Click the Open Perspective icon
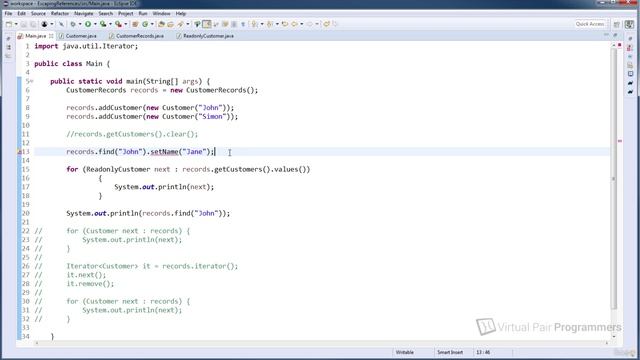Viewport: 640px width, 360px height. (x=617, y=24)
